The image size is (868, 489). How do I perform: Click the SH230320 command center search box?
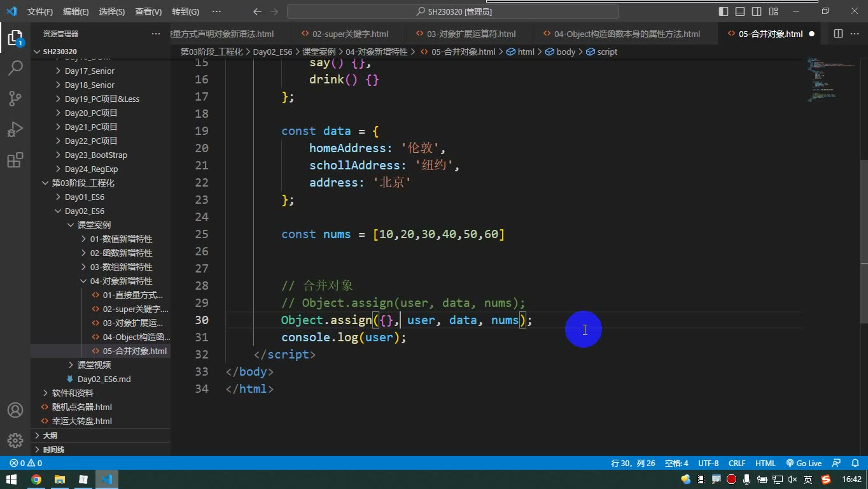coord(453,11)
